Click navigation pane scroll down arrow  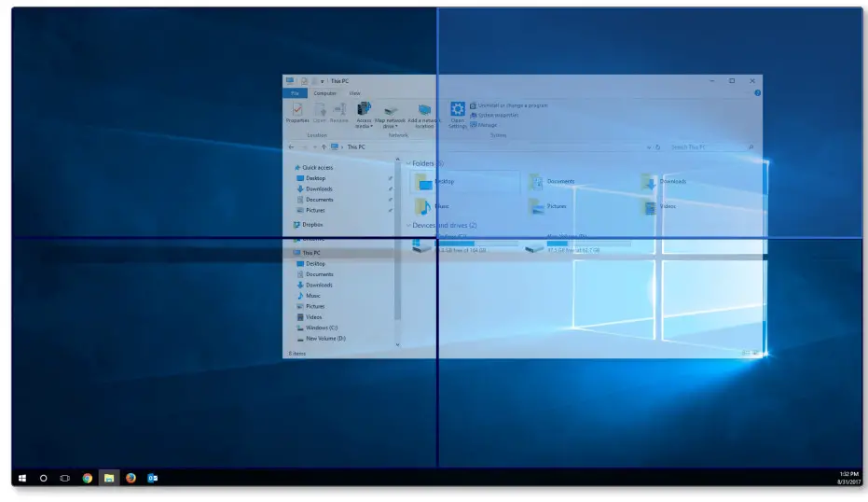coord(397,344)
